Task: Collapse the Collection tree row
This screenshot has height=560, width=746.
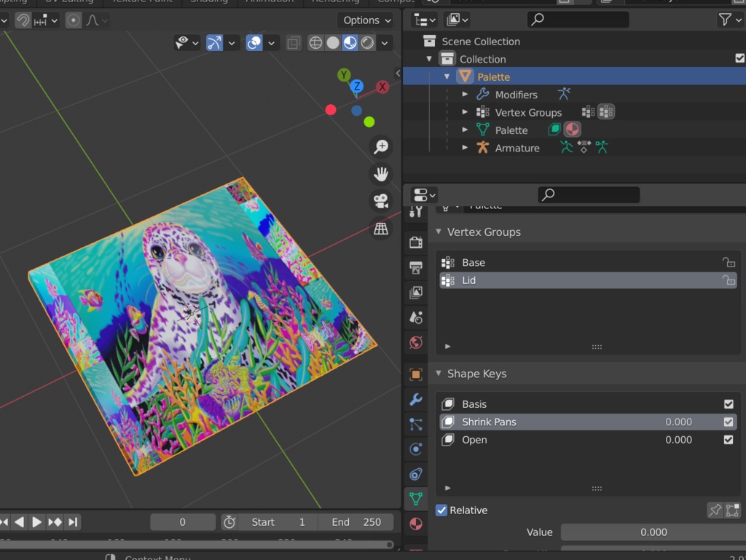Action: point(429,59)
